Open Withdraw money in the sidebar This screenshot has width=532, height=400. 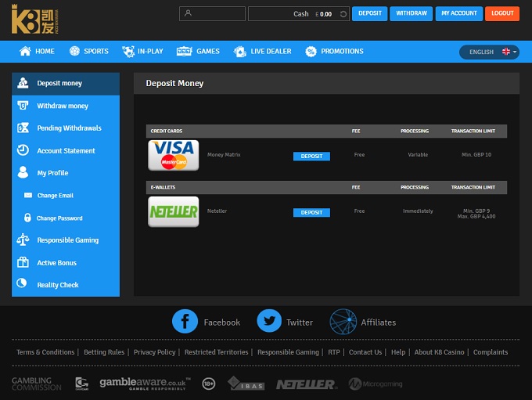[x=63, y=106]
